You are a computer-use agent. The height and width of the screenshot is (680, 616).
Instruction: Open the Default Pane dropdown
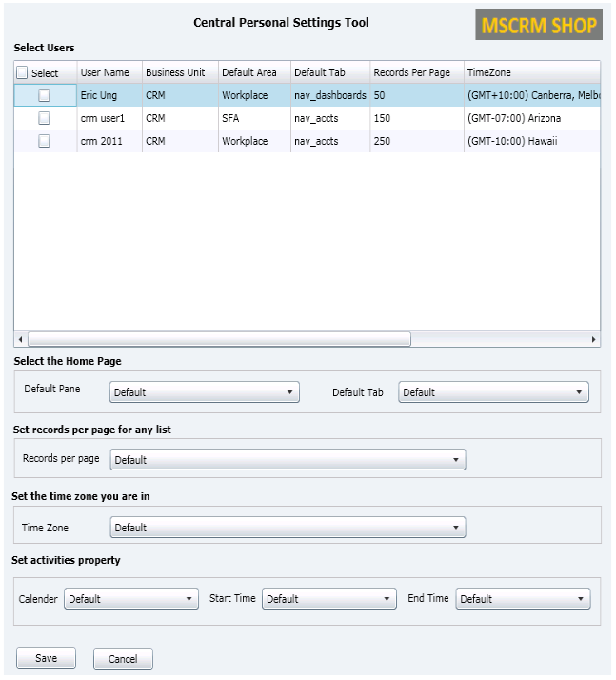coord(205,392)
